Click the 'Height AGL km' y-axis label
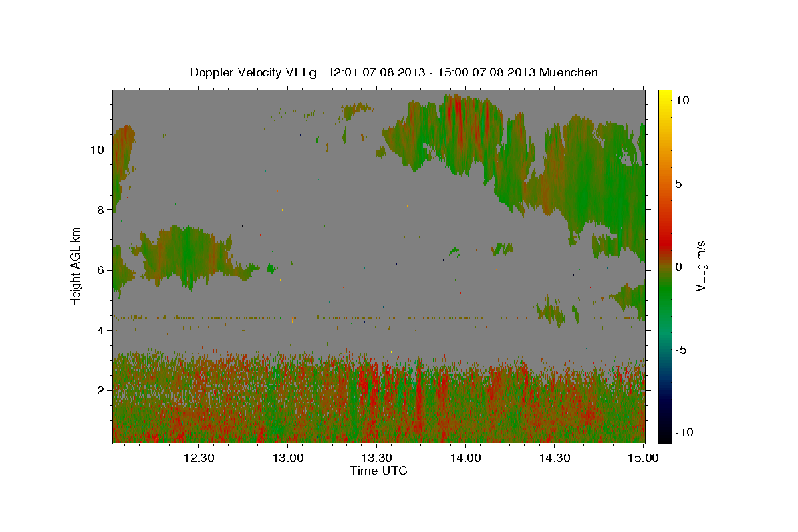The width and height of the screenshot is (798, 532). coord(76,265)
